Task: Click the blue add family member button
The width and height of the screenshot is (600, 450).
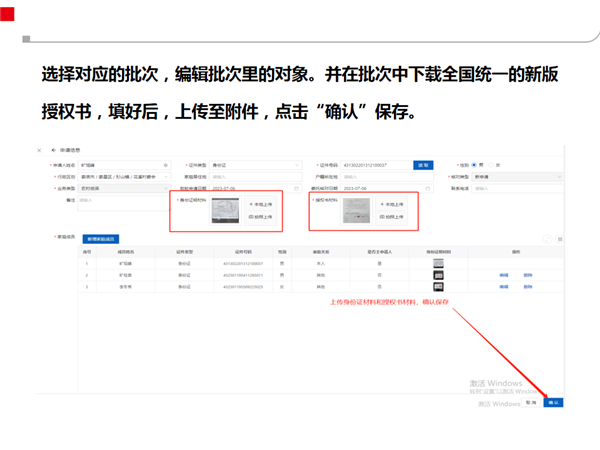Action: (101, 239)
